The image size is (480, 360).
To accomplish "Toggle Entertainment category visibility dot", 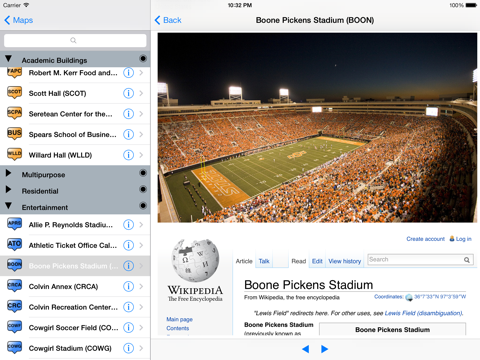I will click(x=143, y=205).
